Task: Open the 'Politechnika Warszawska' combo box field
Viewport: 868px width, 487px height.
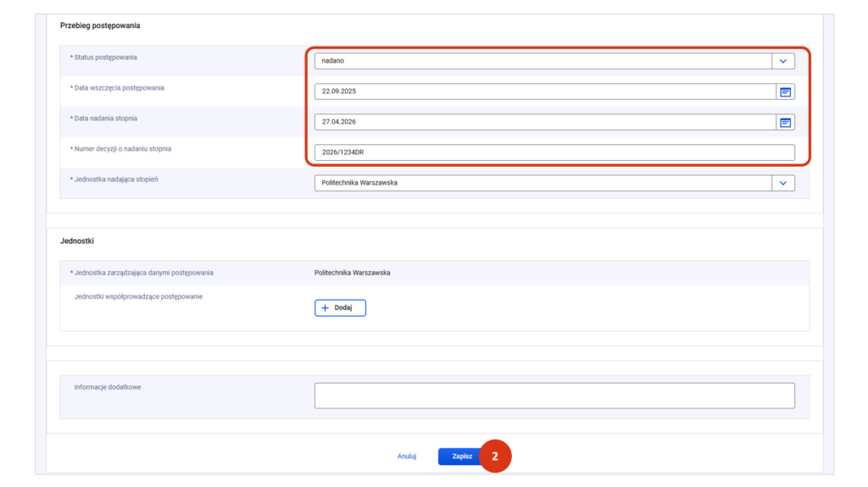Action: click(x=542, y=183)
